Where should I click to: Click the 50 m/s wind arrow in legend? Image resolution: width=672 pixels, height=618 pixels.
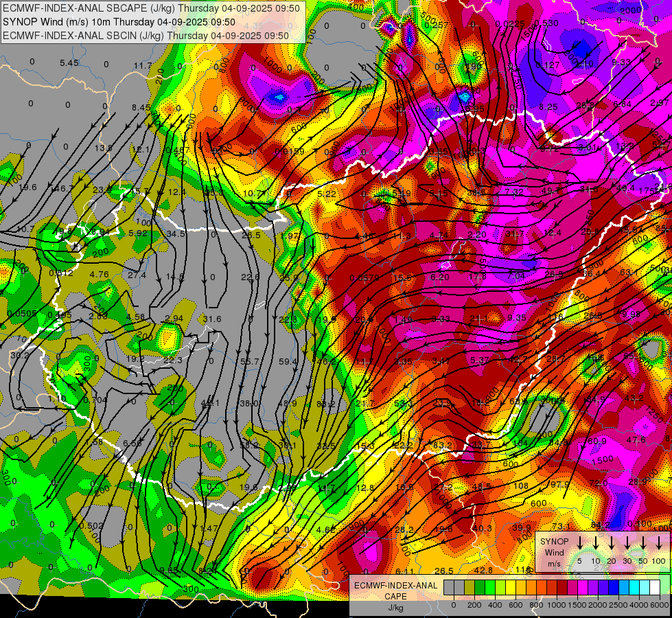click(643, 542)
